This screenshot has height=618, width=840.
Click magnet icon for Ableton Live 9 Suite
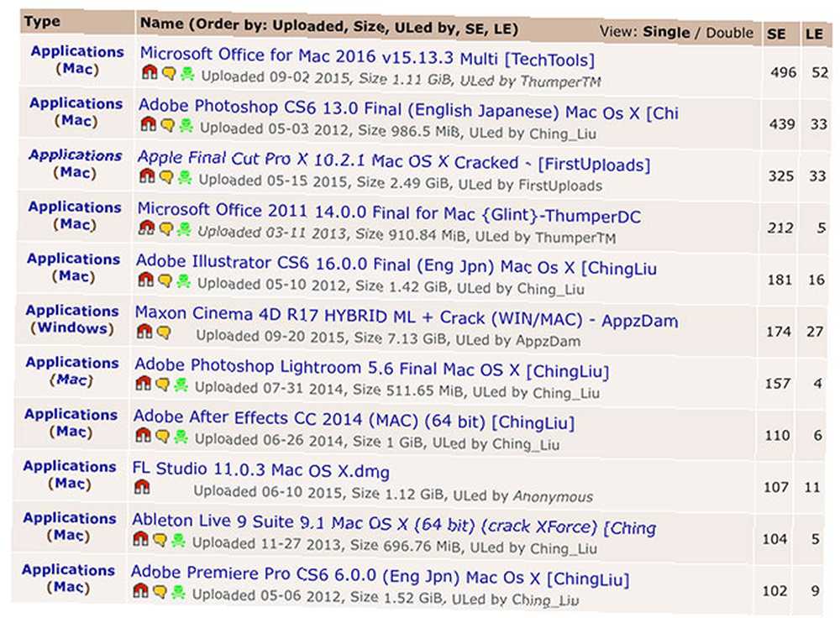[x=141, y=538]
